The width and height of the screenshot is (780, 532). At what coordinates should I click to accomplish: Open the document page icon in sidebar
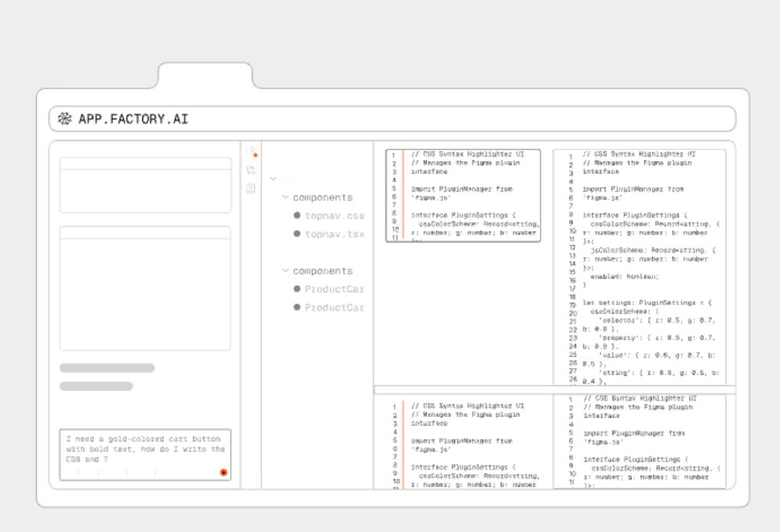(250, 188)
